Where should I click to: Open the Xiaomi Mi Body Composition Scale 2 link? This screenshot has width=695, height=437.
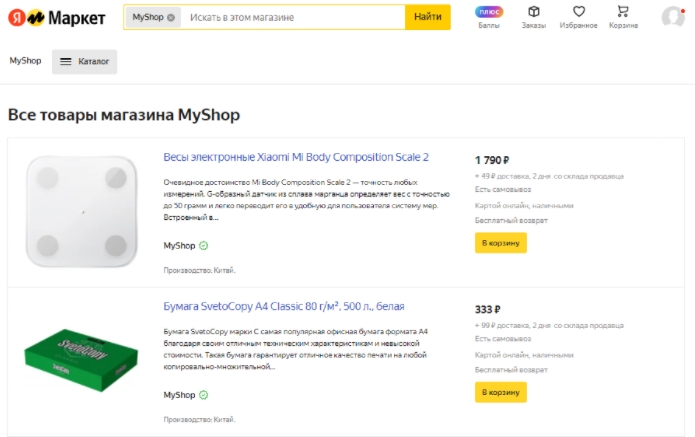point(296,157)
